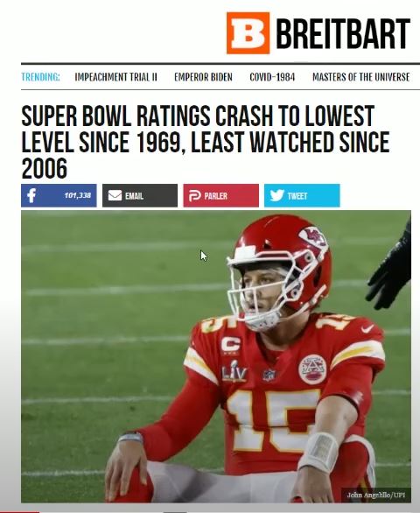The width and height of the screenshot is (420, 513).
Task: Open the Super Bowl ratings headline
Action: pyautogui.click(x=206, y=142)
